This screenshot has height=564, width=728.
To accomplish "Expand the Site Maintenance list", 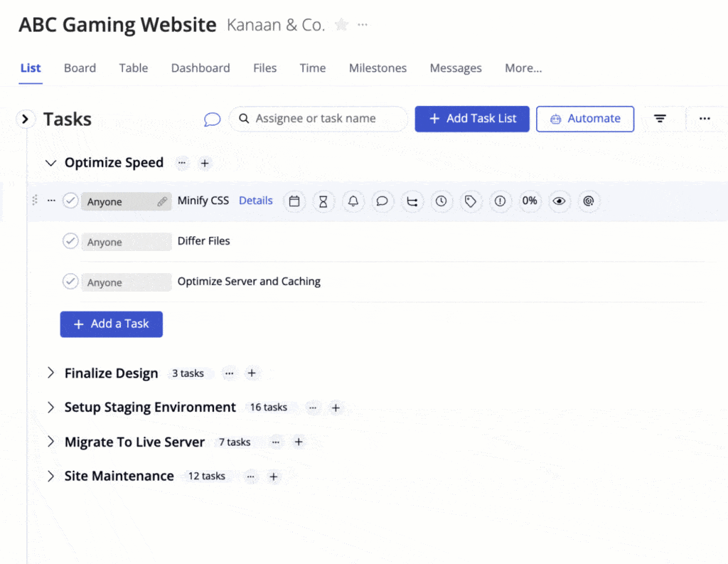I will [50, 476].
